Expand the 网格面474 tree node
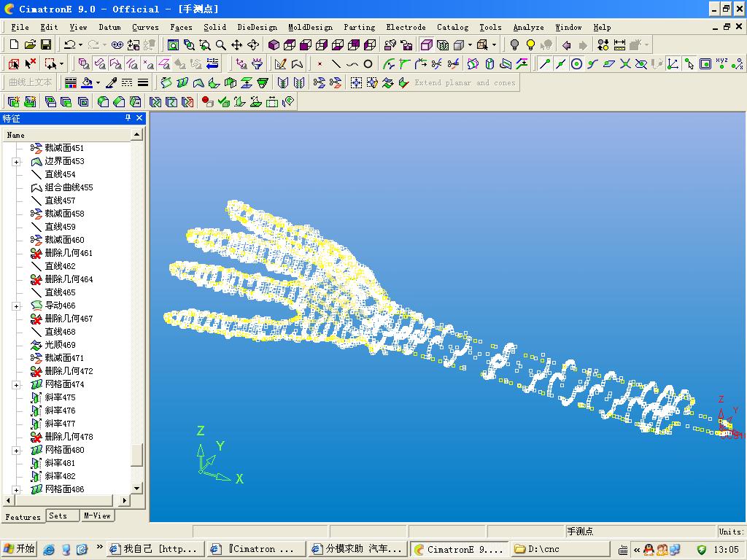 tap(16, 385)
